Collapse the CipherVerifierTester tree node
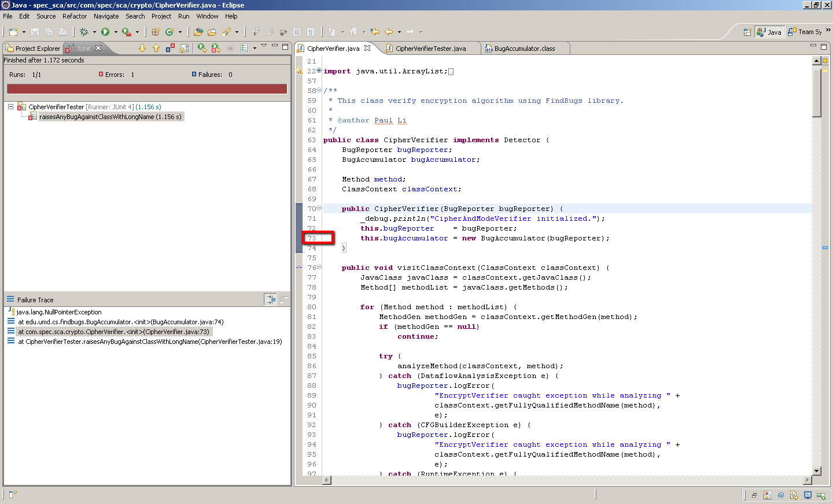 pos(10,107)
